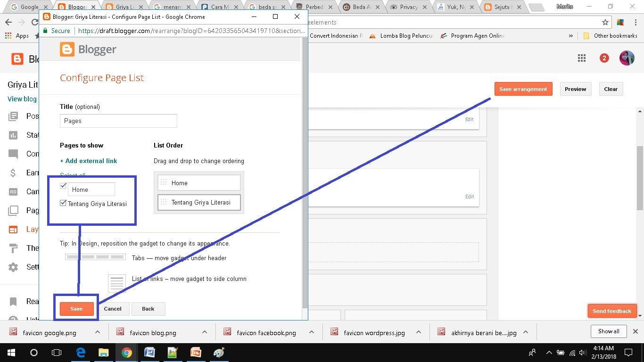Uncheck the Tentang Griya Literasi checkbox
Image resolution: width=644 pixels, height=362 pixels.
63,203
